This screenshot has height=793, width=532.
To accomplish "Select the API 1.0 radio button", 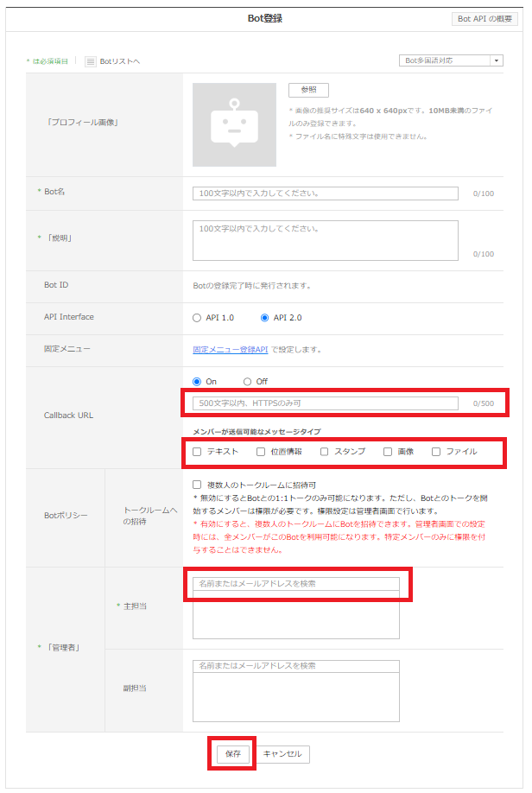I will 198,318.
